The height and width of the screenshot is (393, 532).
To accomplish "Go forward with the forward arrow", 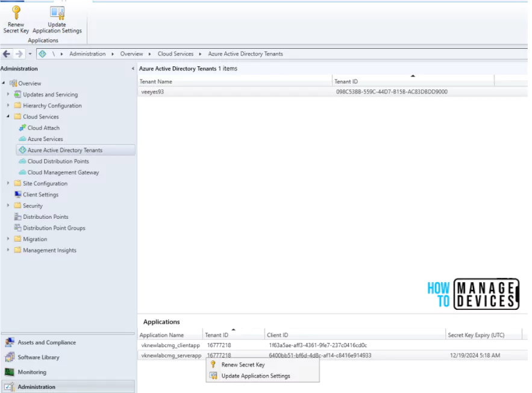I will (x=19, y=54).
